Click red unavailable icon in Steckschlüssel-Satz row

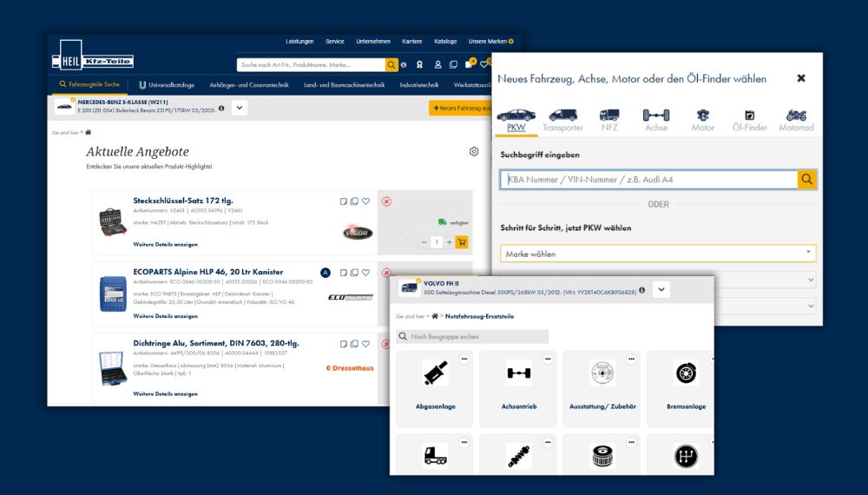coord(386,201)
